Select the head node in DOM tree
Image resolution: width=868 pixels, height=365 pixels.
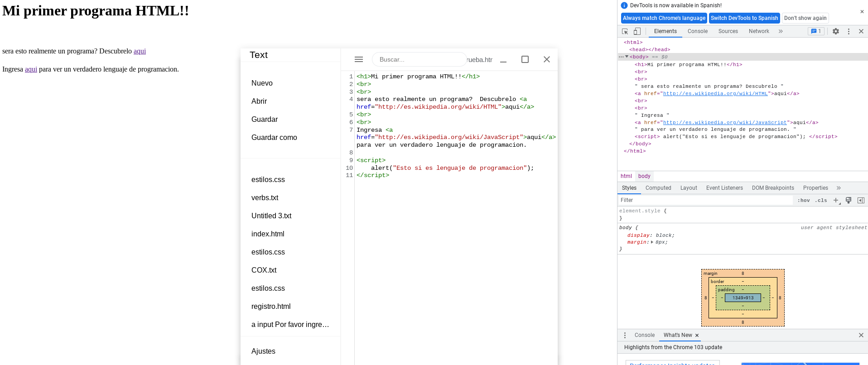coord(650,50)
